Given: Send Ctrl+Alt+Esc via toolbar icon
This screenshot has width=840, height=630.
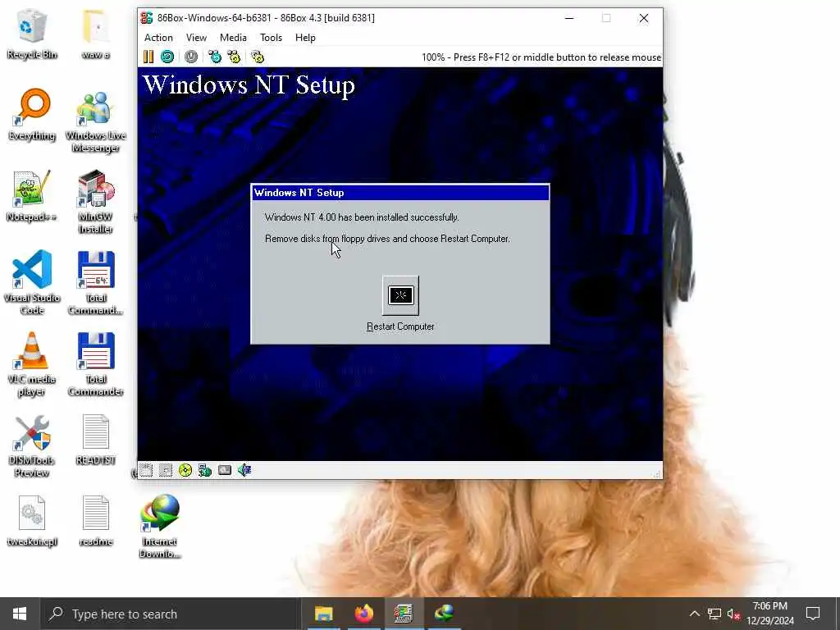Looking at the screenshot, I should 234,57.
